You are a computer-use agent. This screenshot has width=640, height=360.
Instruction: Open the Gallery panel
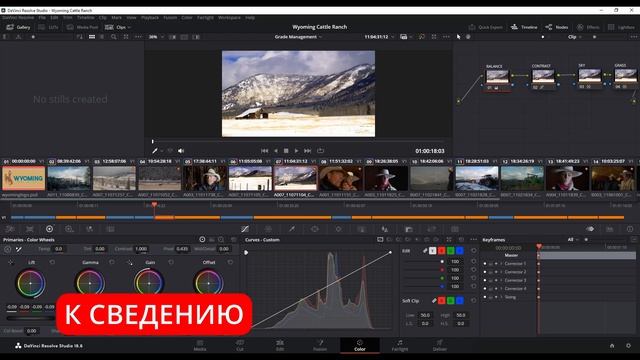(x=18, y=27)
